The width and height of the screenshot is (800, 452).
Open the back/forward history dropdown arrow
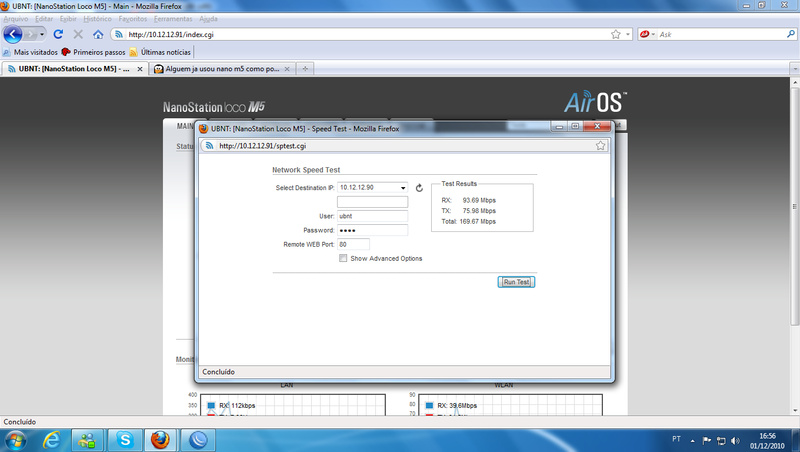(x=42, y=35)
